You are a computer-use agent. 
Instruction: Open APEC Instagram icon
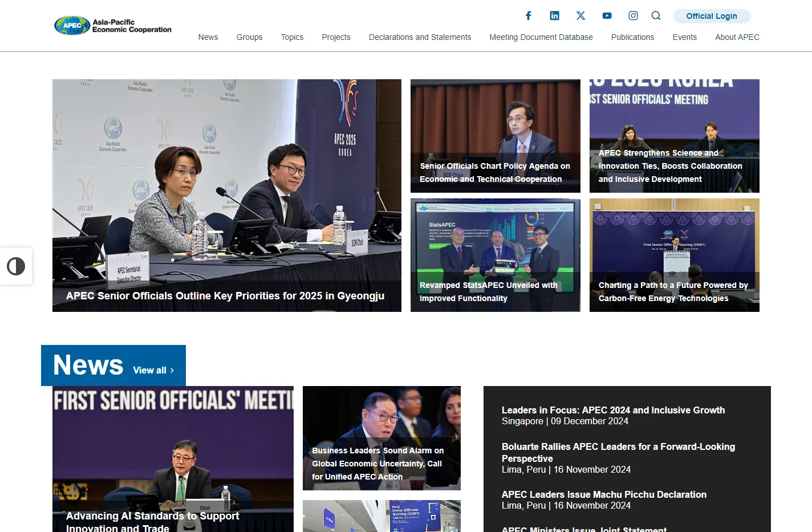633,16
